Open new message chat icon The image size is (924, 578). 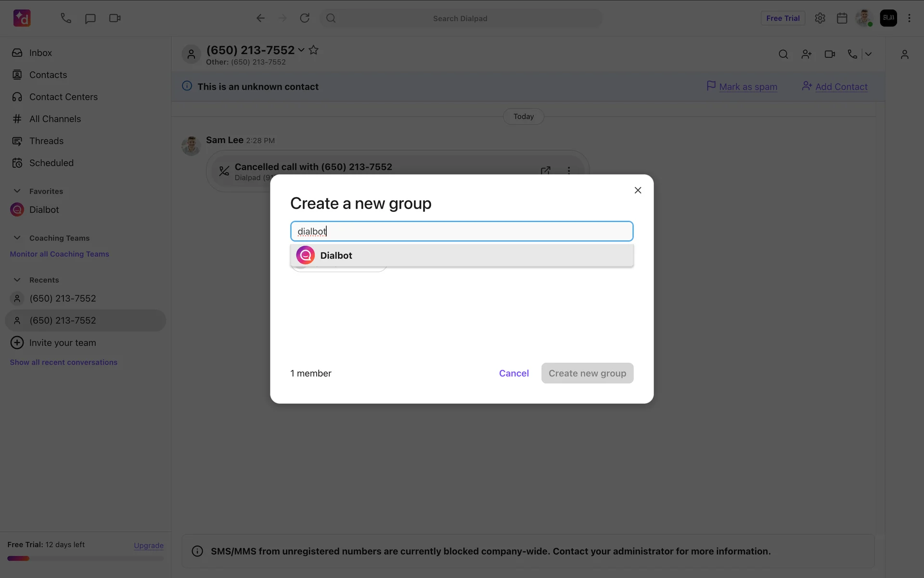click(90, 18)
